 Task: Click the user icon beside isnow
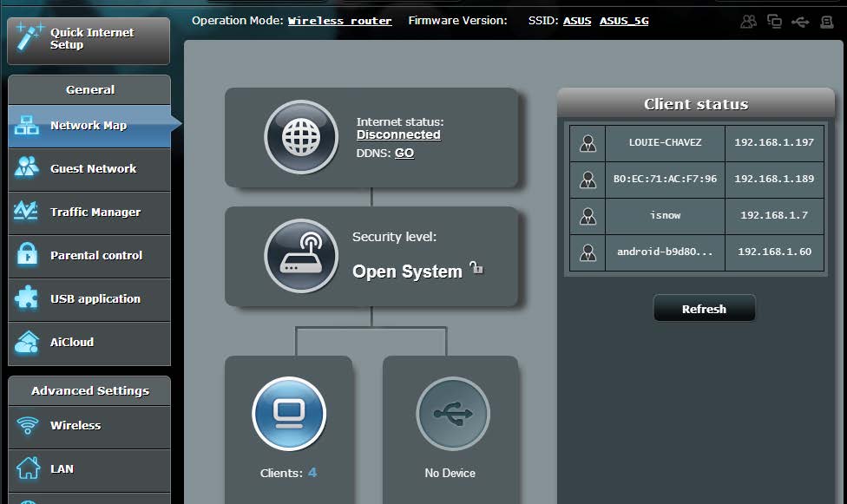pyautogui.click(x=588, y=216)
